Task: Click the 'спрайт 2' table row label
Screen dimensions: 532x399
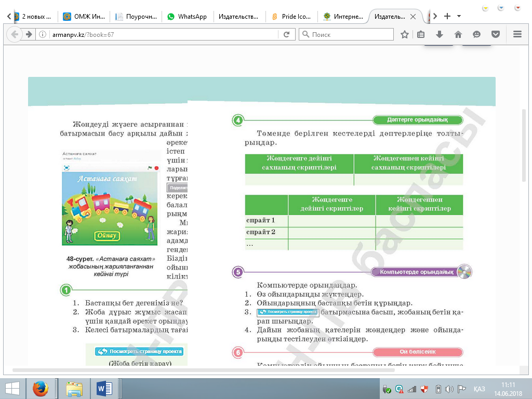Action: 261,232
